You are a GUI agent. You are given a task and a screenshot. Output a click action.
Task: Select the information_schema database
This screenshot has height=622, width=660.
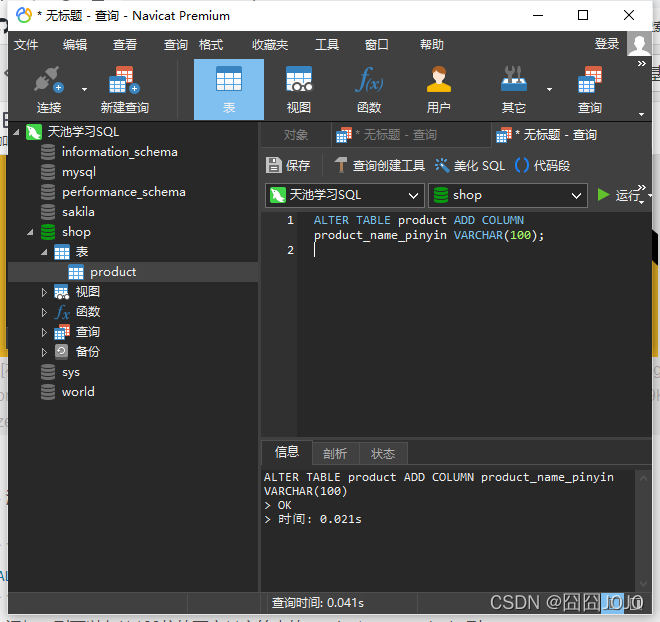(120, 152)
